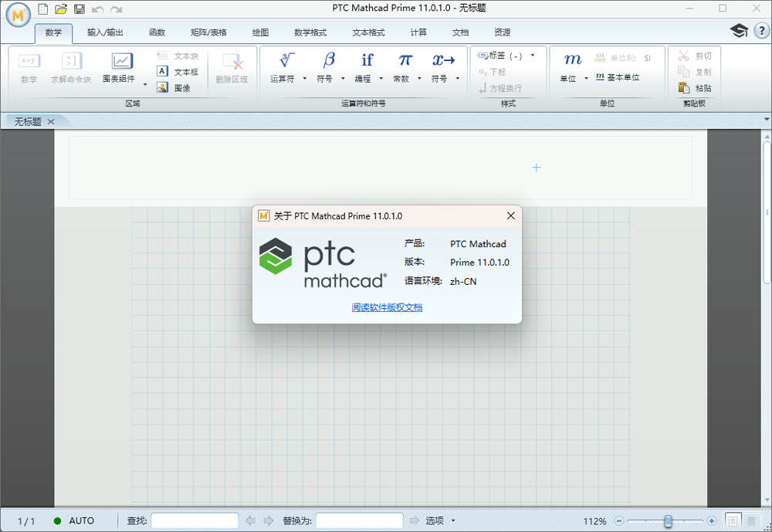
Task: Open the Mathcad application menu button
Action: click(19, 15)
